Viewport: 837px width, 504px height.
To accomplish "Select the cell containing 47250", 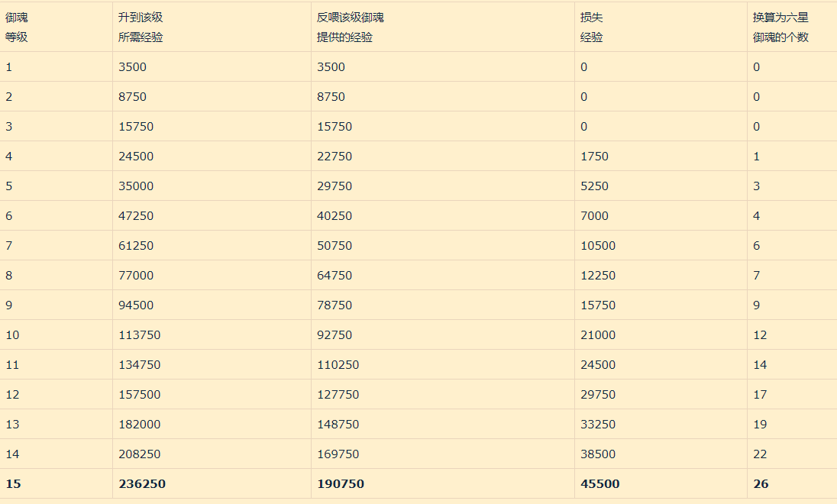I will 136,216.
